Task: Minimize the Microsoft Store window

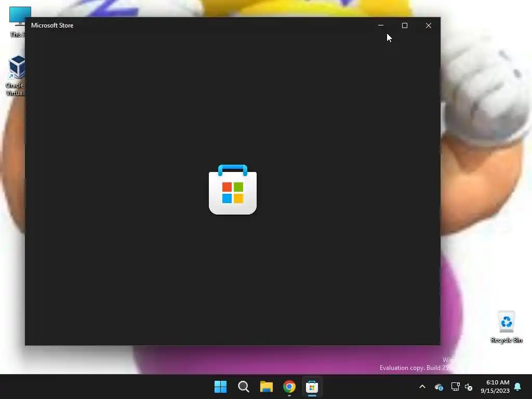Action: pos(381,25)
